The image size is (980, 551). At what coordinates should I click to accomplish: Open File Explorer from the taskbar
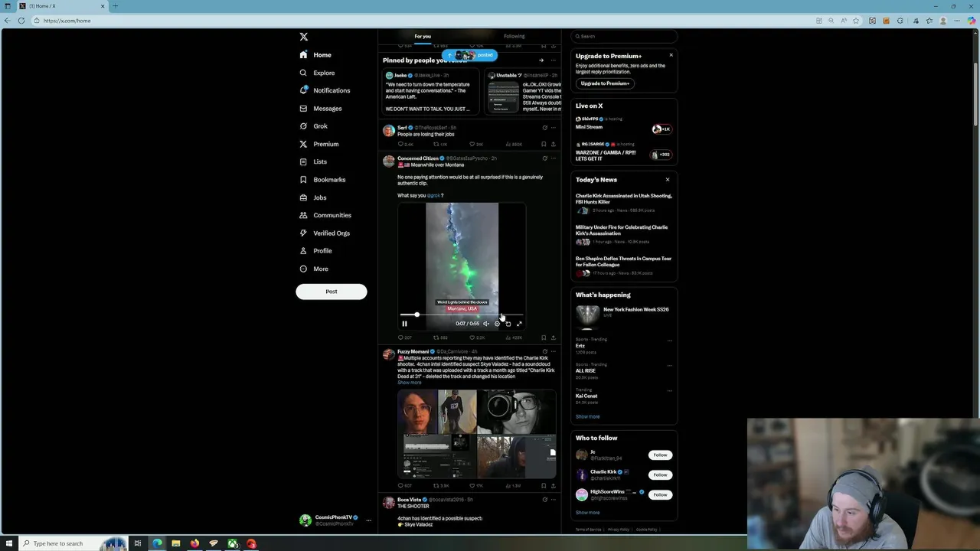[175, 543]
